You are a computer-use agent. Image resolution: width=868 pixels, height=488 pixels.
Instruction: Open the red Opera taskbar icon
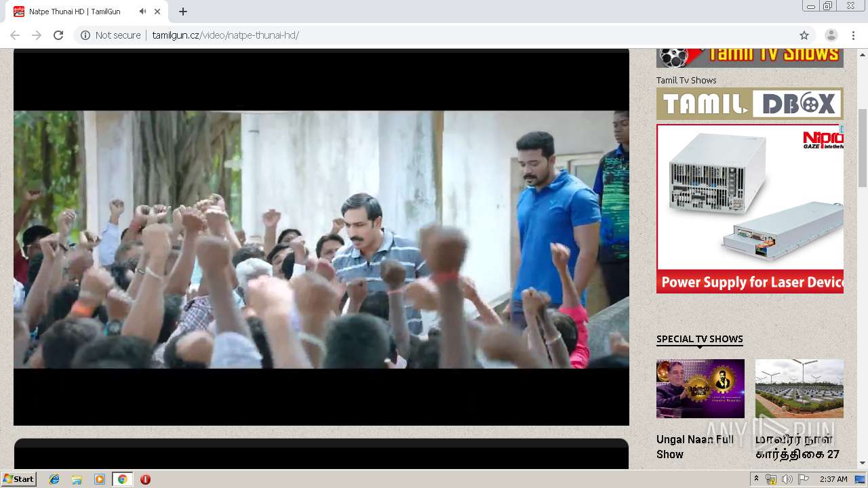(145, 479)
